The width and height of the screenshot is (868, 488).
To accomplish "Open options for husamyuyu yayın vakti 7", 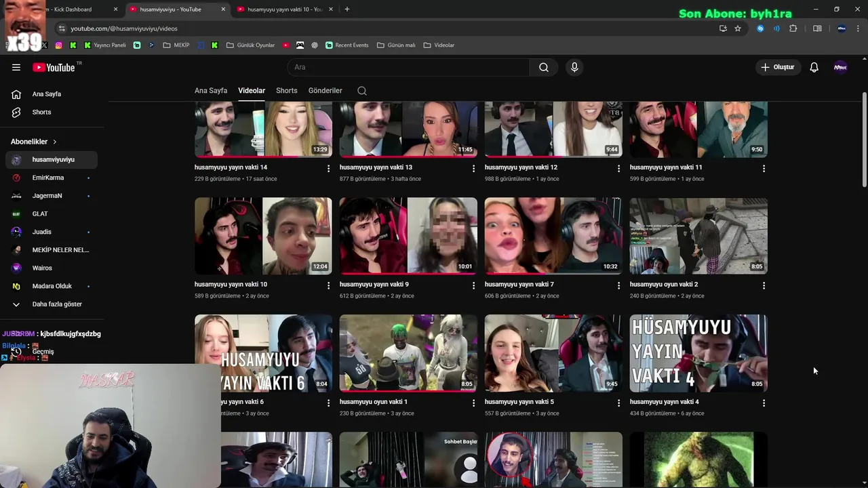I will pyautogui.click(x=618, y=285).
